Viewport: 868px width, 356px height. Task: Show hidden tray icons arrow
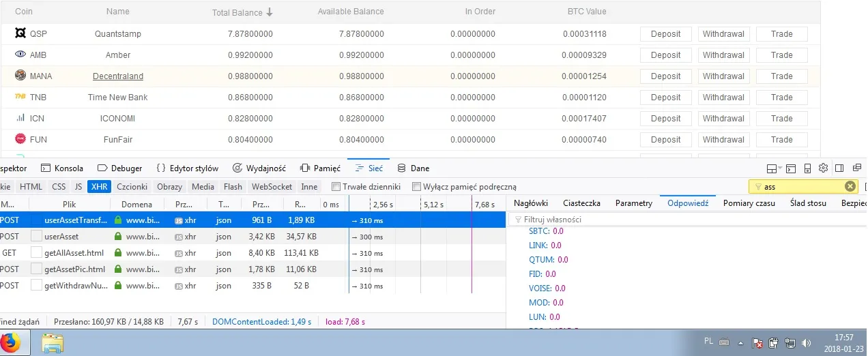point(741,342)
